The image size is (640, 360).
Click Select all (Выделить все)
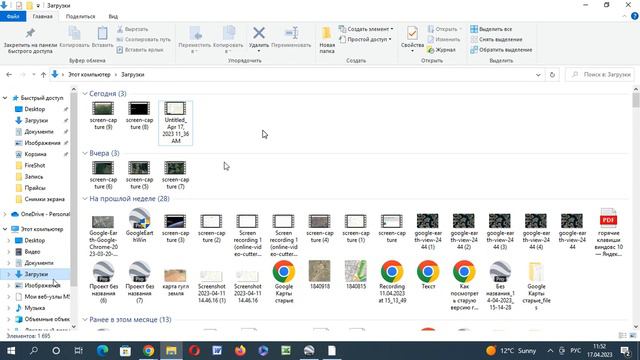pos(491,29)
